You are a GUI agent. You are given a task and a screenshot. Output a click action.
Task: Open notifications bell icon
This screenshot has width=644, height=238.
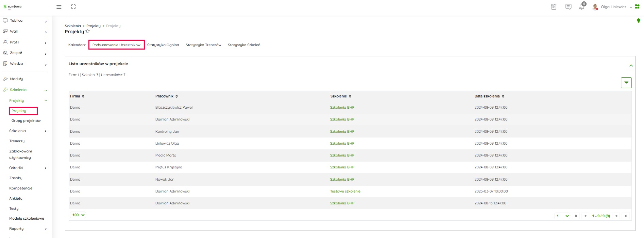[x=581, y=7]
